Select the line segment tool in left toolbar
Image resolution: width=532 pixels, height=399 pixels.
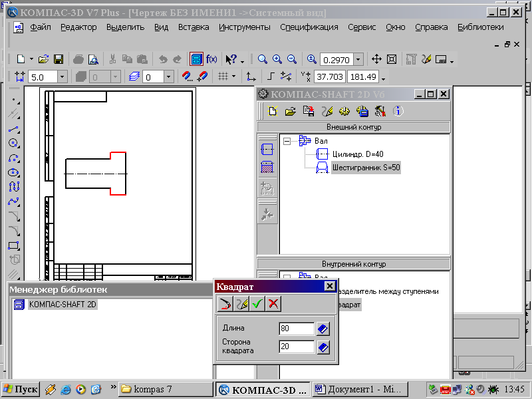click(13, 129)
